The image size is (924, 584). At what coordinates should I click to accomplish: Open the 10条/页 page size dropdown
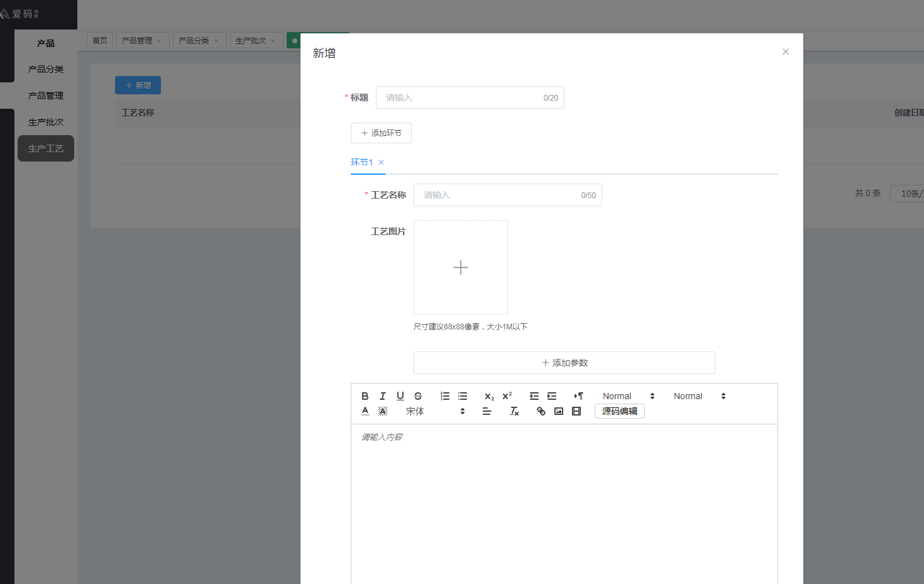[x=907, y=194]
